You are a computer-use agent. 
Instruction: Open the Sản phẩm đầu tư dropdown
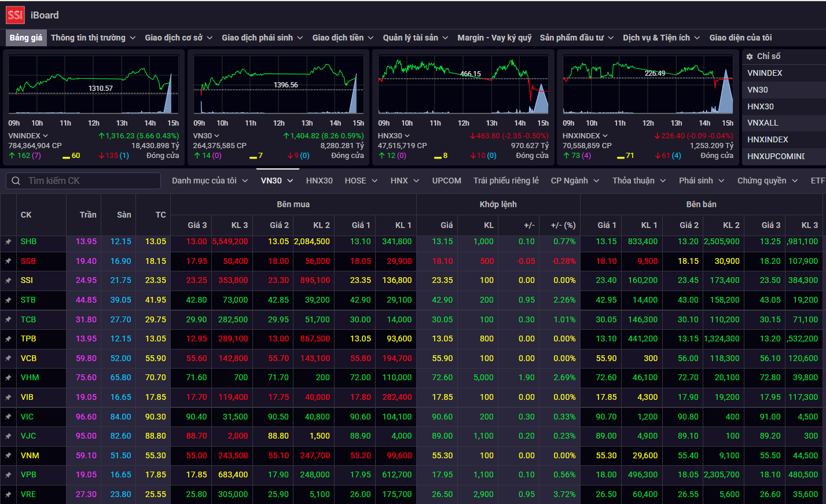577,38
